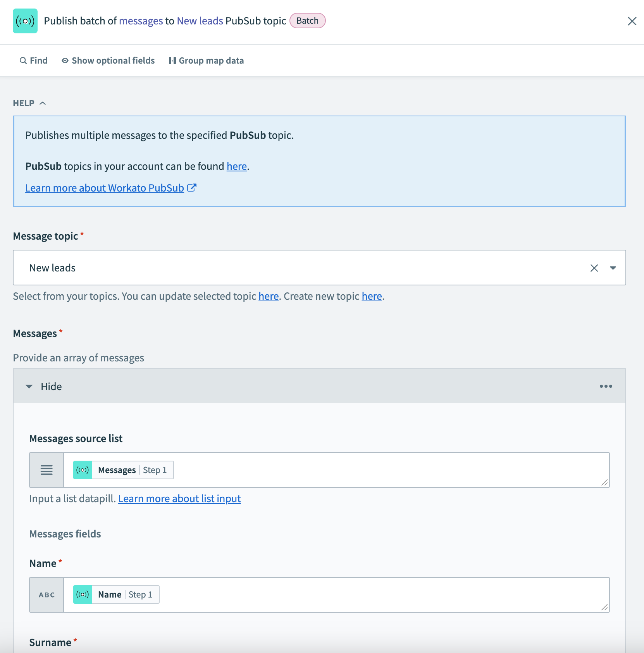
Task: Click the ABC data type icon on Name field
Action: (46, 594)
